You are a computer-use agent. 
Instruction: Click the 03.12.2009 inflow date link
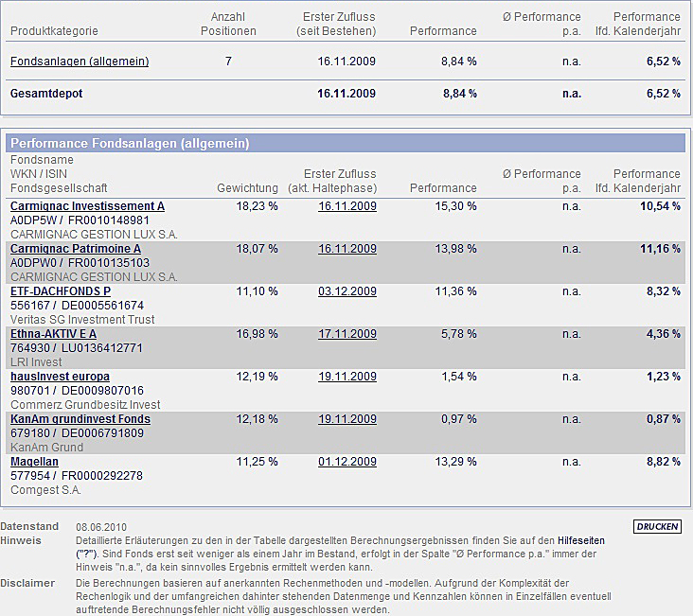(346, 291)
